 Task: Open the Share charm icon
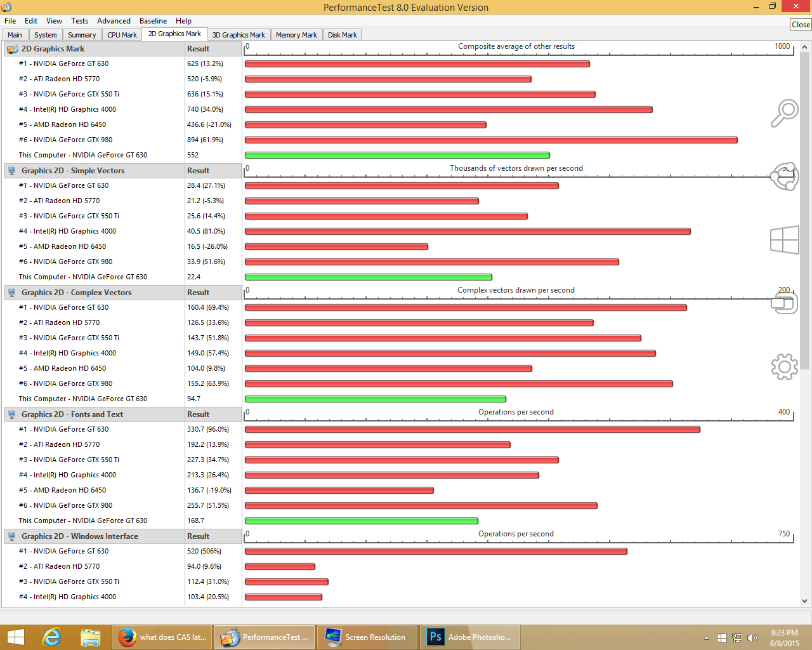[x=784, y=176]
